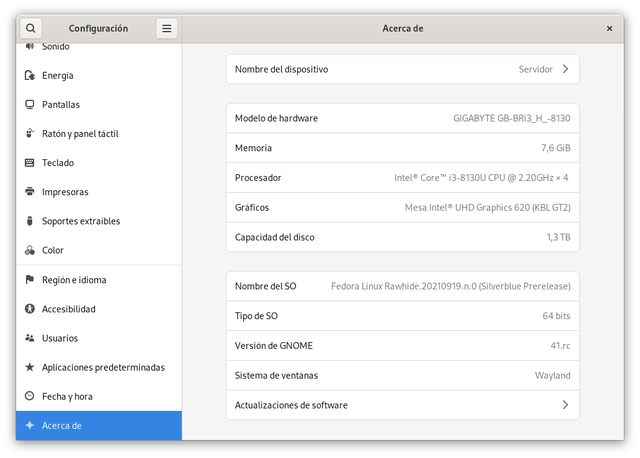Open Fecha y hora settings
Image resolution: width=640 pixels, height=458 pixels.
pyautogui.click(x=99, y=396)
